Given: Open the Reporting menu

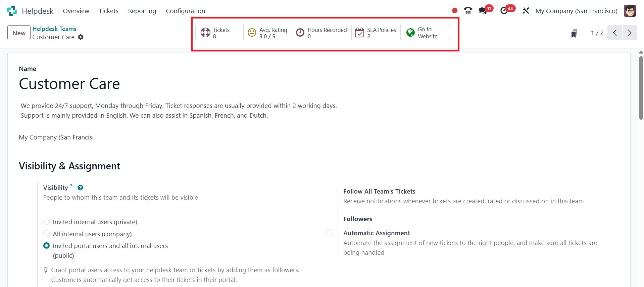Looking at the screenshot, I should point(142,11).
